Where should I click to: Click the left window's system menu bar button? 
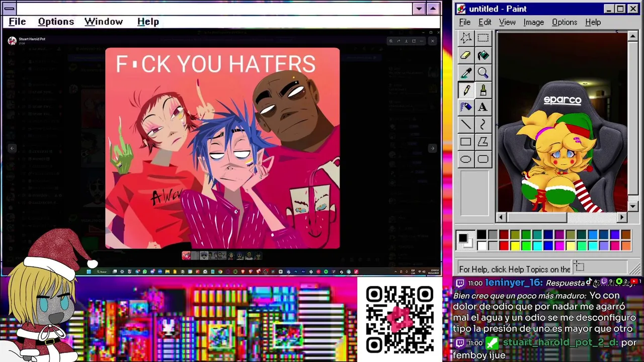pyautogui.click(x=9, y=9)
